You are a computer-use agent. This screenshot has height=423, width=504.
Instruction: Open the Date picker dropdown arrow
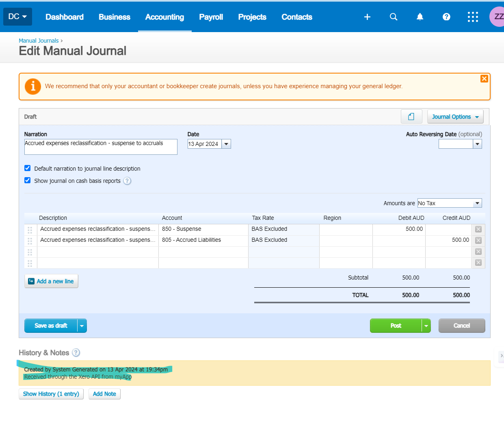(226, 144)
